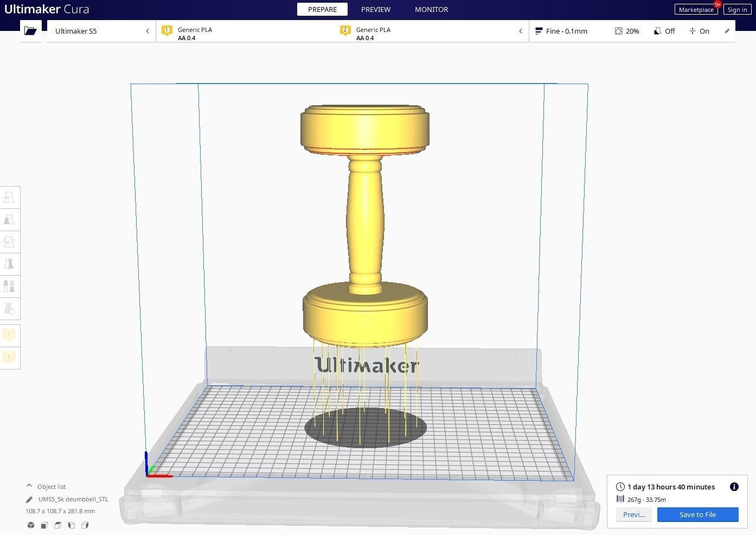Image resolution: width=756 pixels, height=535 pixels.
Task: Select the Mirror tool in left toolbar
Action: [x=9, y=264]
